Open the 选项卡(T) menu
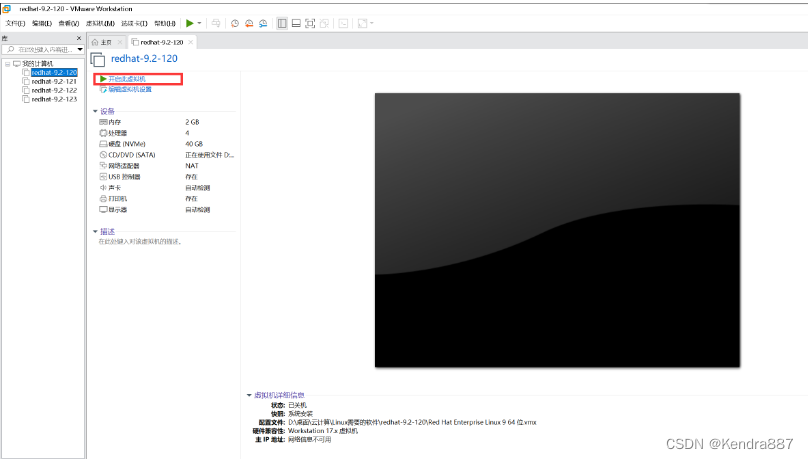This screenshot has width=808, height=459. pyautogui.click(x=134, y=23)
